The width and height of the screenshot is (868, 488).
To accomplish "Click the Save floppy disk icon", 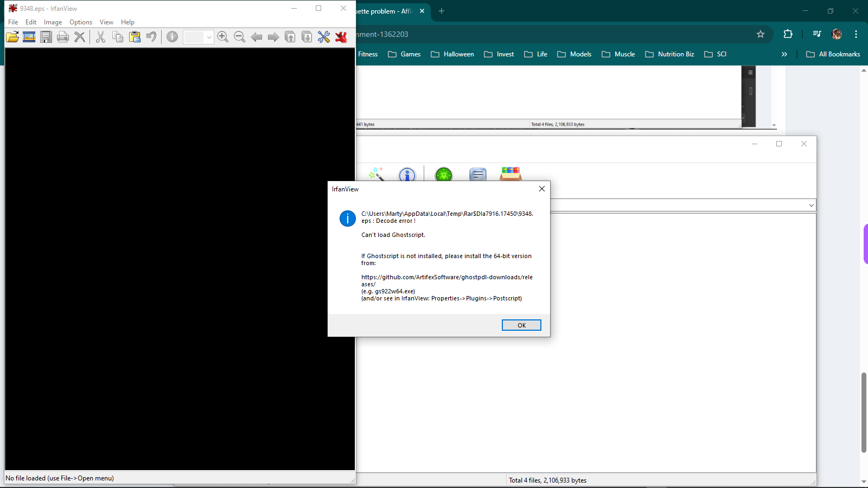I will [46, 37].
